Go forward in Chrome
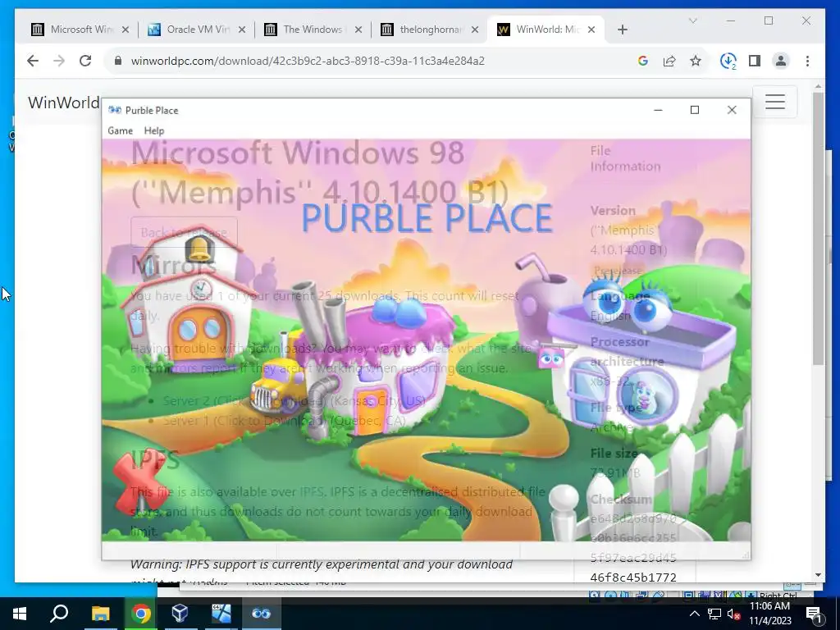Viewport: 840px width, 630px height. 59,61
